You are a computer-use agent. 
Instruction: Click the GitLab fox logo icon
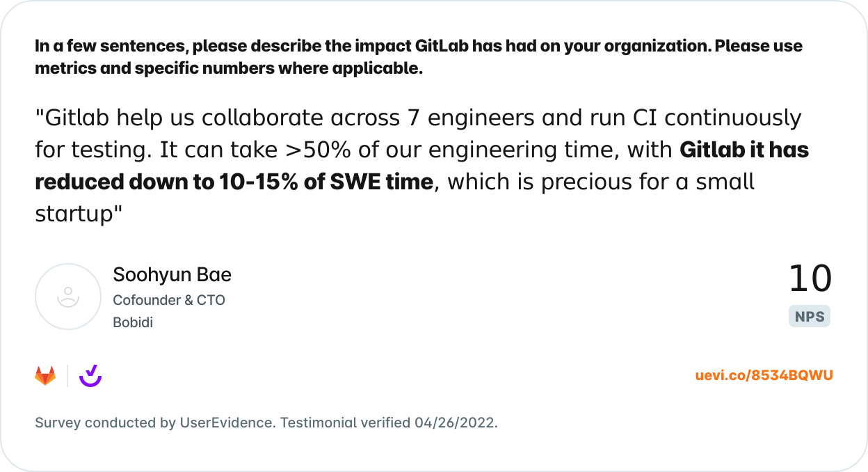45,376
